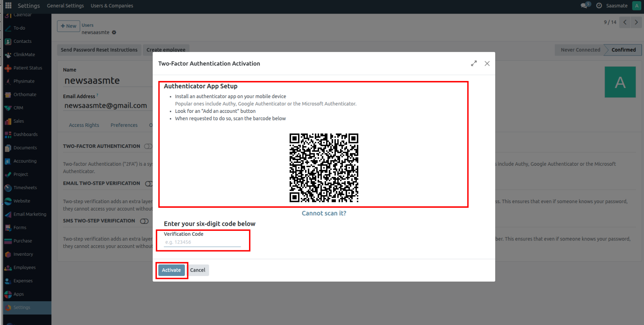
Task: Open the apps grid menu icon
Action: coord(8,5)
